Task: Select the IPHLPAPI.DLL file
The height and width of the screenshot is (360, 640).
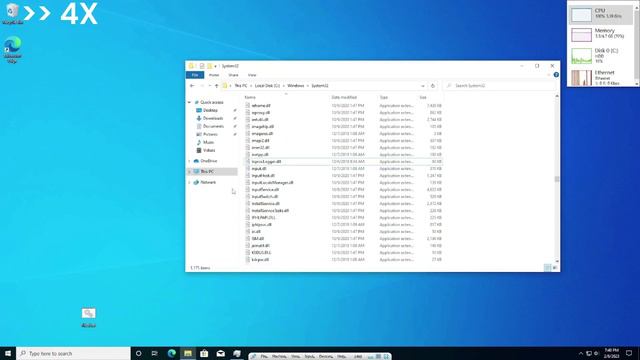Action: coord(263,218)
